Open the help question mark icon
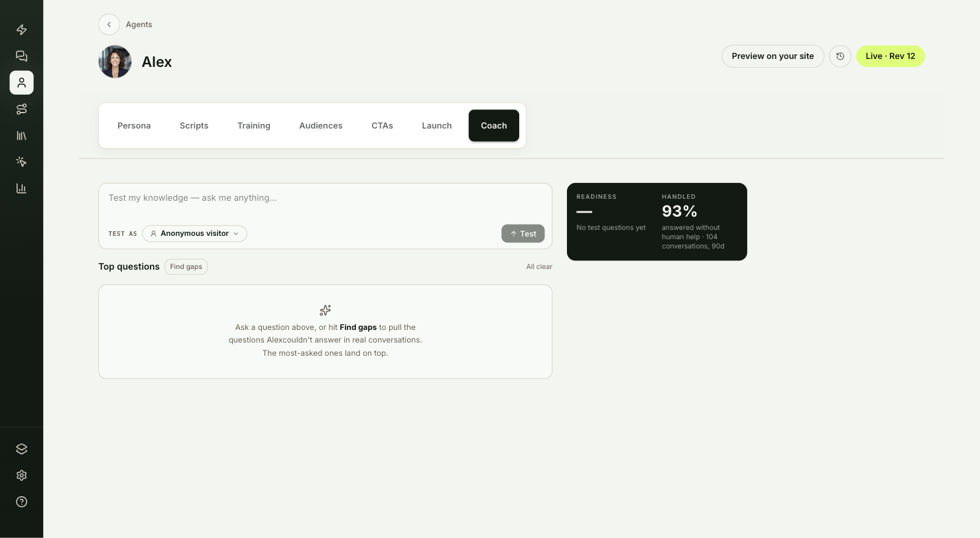Screen dimensions: 980x538 click(x=21, y=502)
